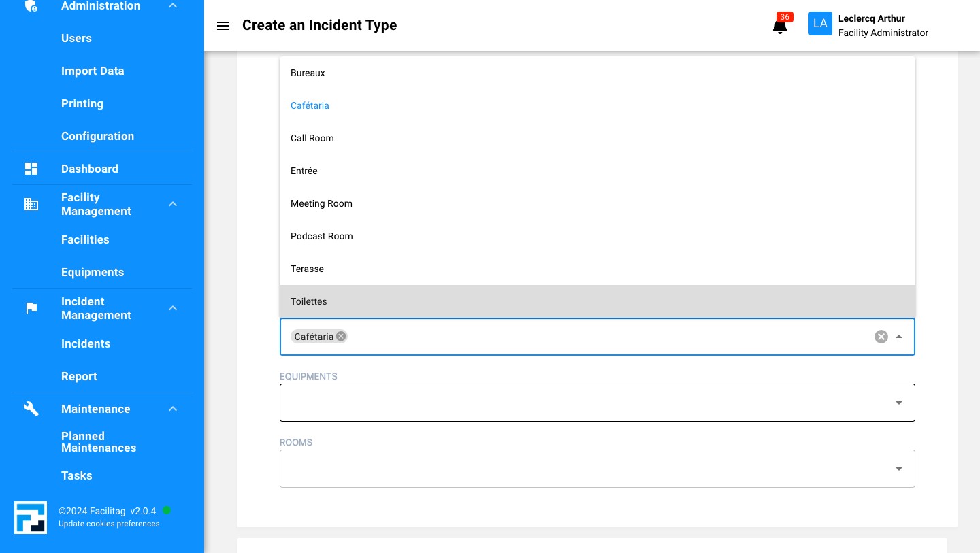Clear all selections in the category field
Screen dimensions: 980x553
[881, 337]
